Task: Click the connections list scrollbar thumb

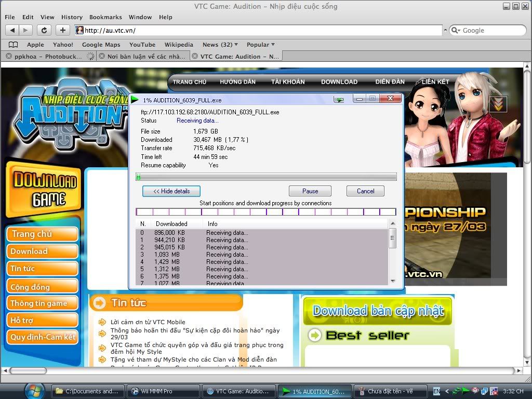Action: click(x=392, y=238)
